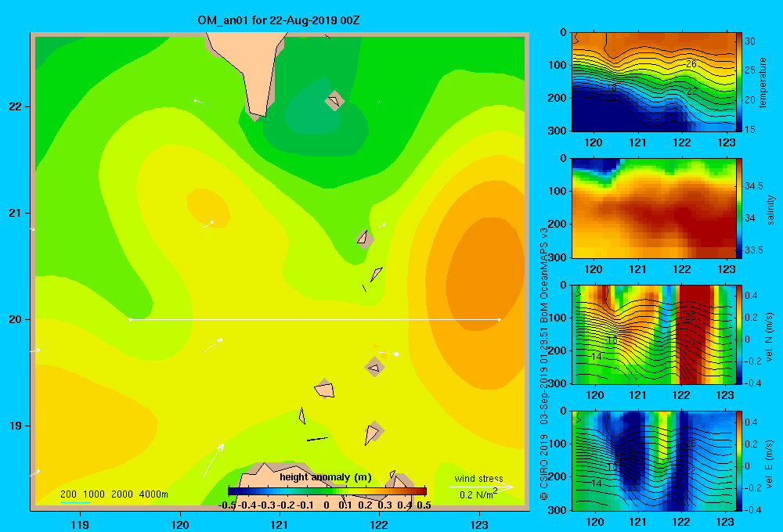
Task: Click the 'wind stress' legend label
Action: [x=478, y=479]
